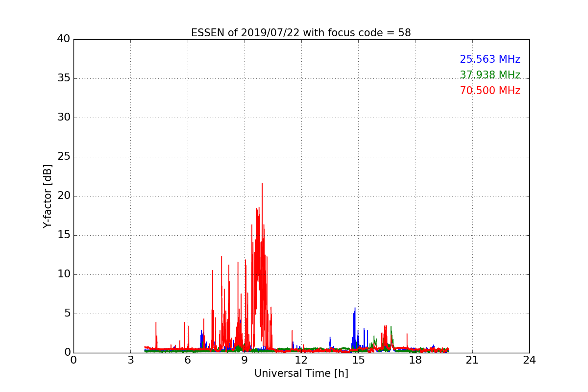
Task: Click the y-axis tick label 40
Action: click(x=64, y=39)
